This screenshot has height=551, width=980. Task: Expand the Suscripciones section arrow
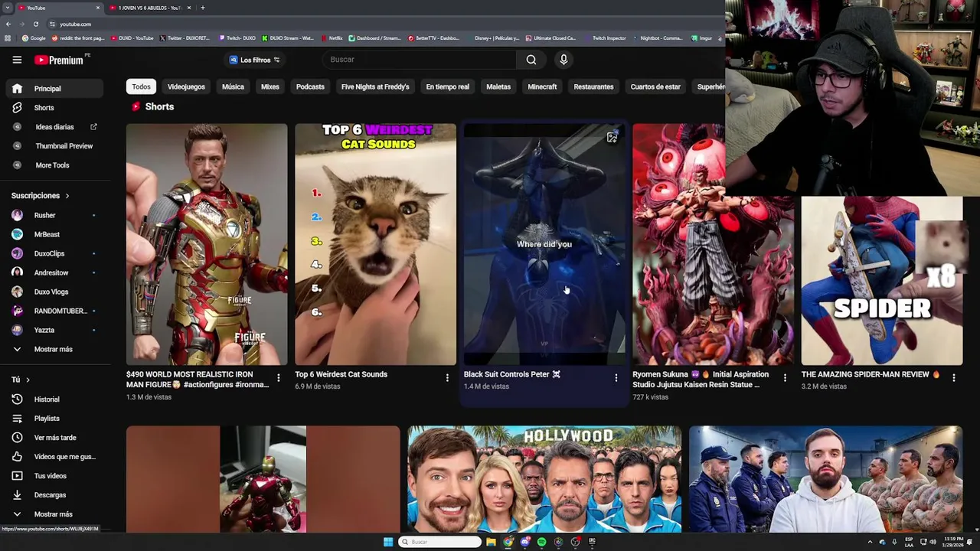[x=67, y=196]
